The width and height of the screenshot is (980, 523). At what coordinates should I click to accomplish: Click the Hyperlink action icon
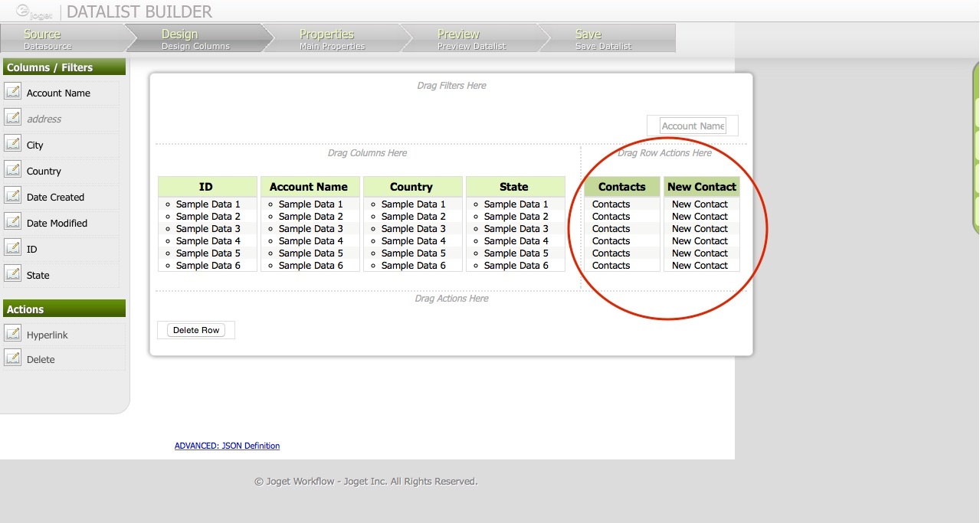pyautogui.click(x=13, y=335)
